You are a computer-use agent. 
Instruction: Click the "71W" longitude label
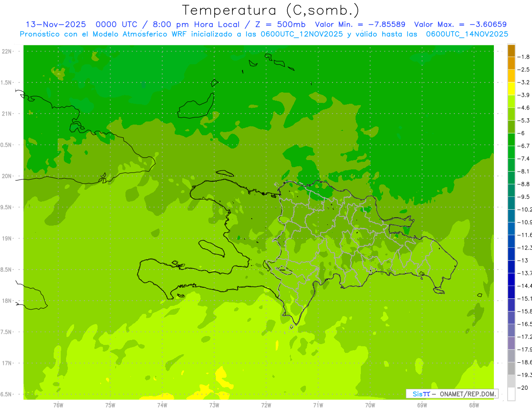pyautogui.click(x=318, y=405)
